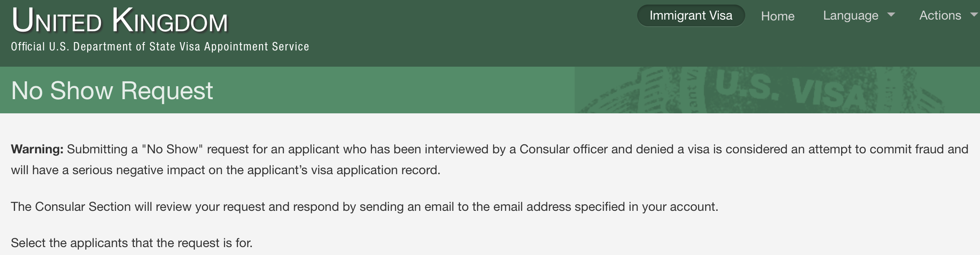The width and height of the screenshot is (980, 255).
Task: Click the No Show Request page heading
Action: [x=112, y=90]
